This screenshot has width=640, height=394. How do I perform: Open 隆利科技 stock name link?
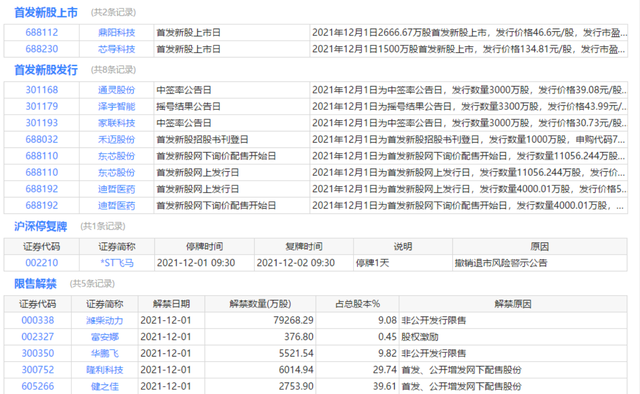104,370
